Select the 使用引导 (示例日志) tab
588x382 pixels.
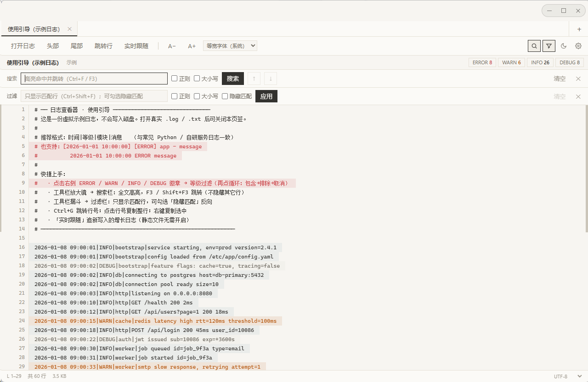pyautogui.click(x=34, y=29)
